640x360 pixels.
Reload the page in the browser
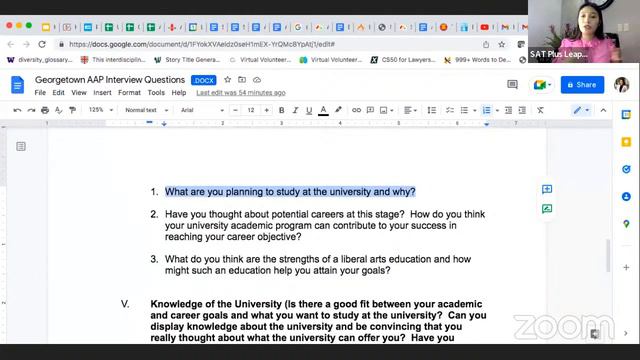(42, 44)
